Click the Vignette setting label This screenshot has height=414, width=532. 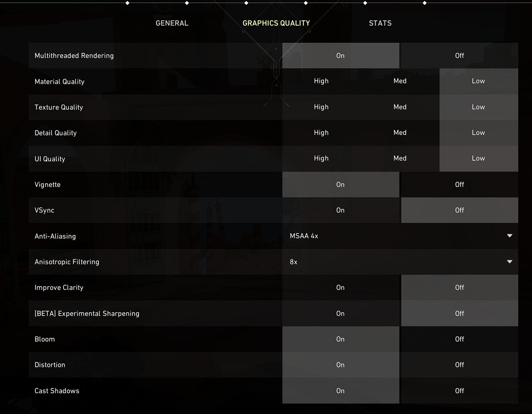tap(48, 185)
